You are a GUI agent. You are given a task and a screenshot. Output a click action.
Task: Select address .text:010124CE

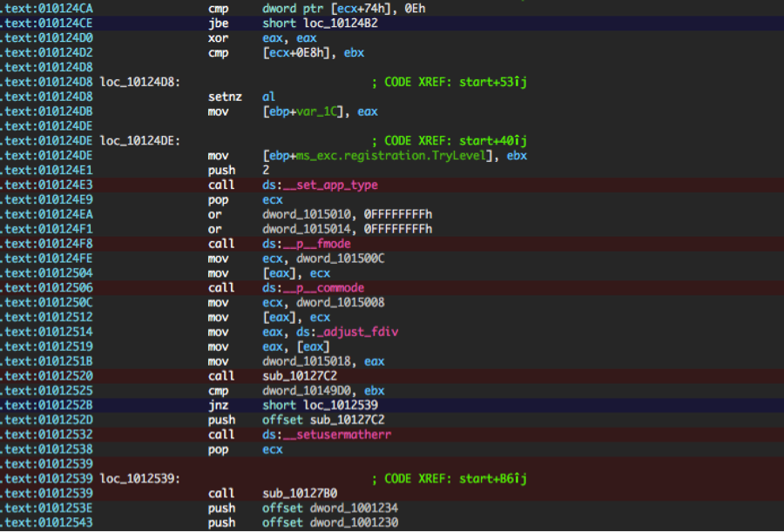click(47, 24)
